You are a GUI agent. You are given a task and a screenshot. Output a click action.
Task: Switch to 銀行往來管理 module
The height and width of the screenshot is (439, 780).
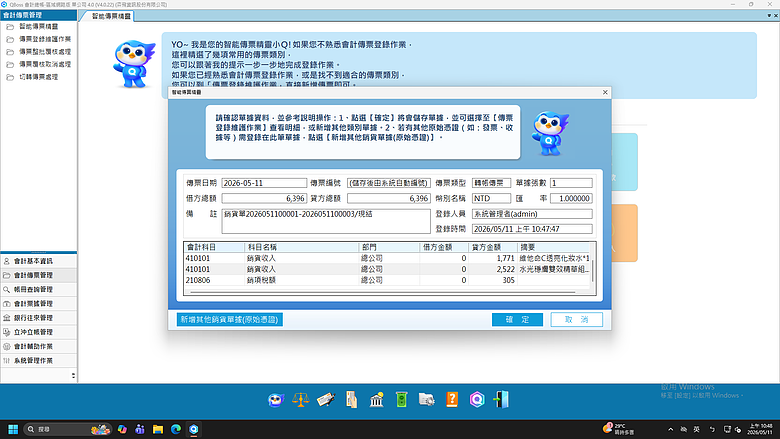point(39,318)
